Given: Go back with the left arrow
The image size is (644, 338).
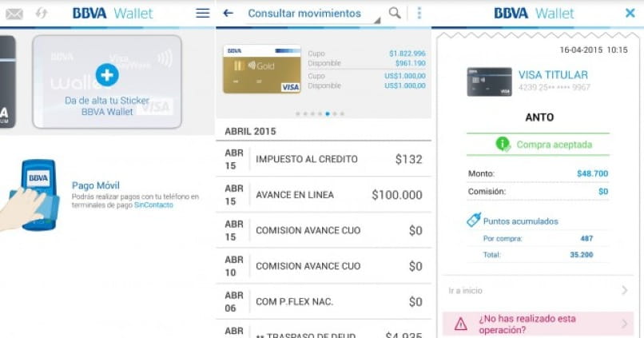Looking at the screenshot, I should point(228,13).
